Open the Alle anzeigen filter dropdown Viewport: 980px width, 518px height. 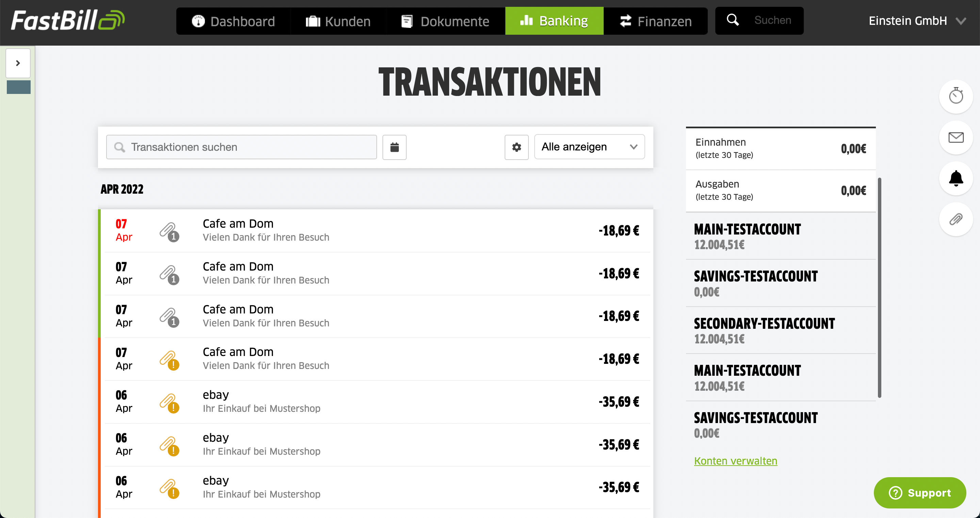(x=589, y=147)
